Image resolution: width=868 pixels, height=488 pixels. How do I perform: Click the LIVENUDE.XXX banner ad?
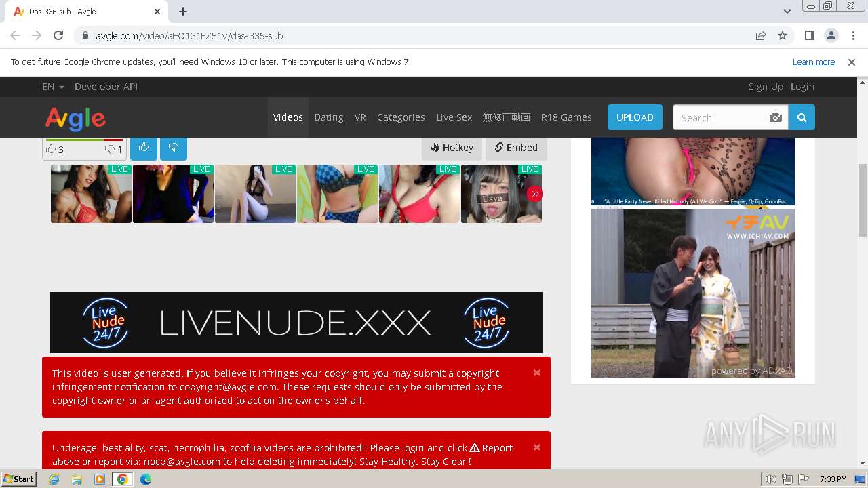pos(296,323)
